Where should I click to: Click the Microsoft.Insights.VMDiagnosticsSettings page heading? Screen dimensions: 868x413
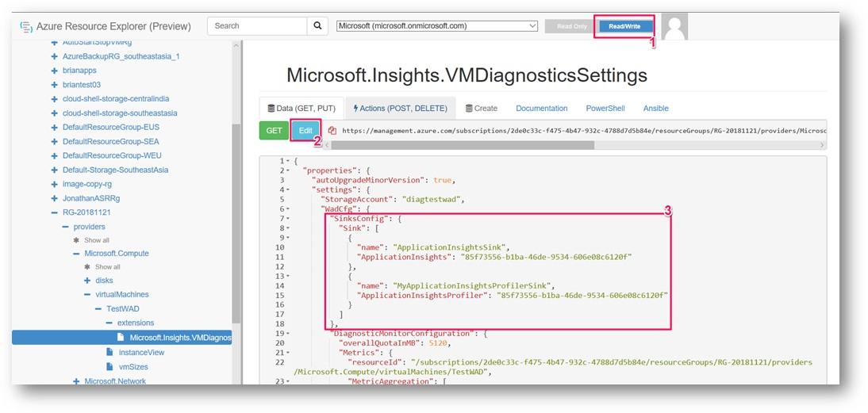[x=467, y=75]
